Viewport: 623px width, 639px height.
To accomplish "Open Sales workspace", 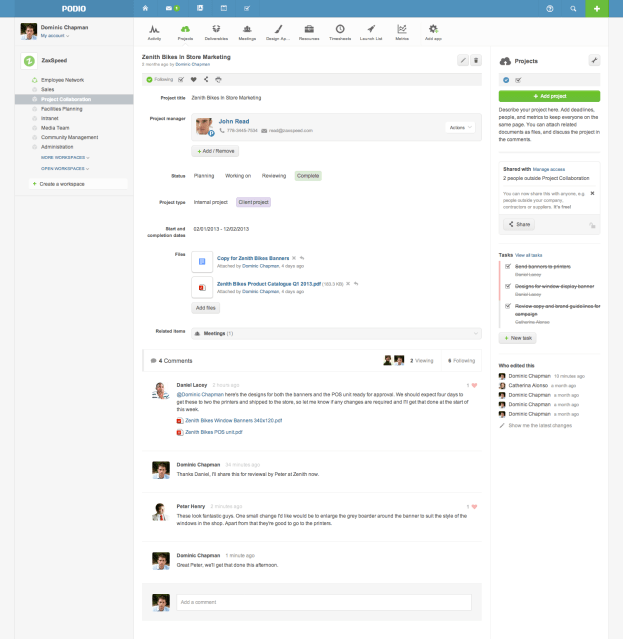I will 47,89.
